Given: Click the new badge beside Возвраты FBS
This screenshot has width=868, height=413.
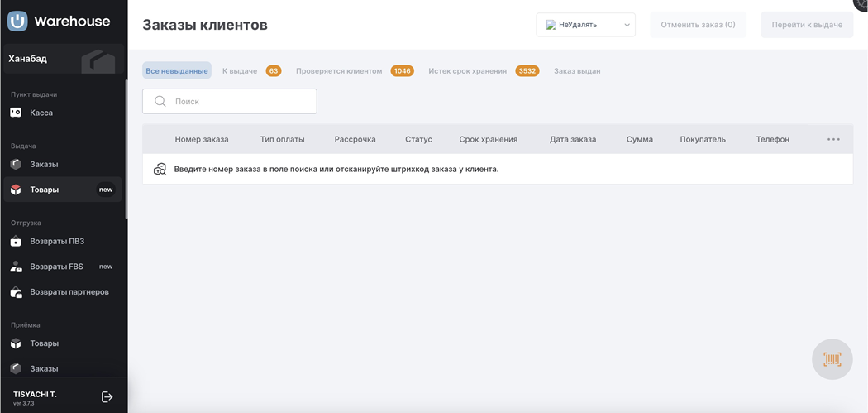Looking at the screenshot, I should click(106, 267).
